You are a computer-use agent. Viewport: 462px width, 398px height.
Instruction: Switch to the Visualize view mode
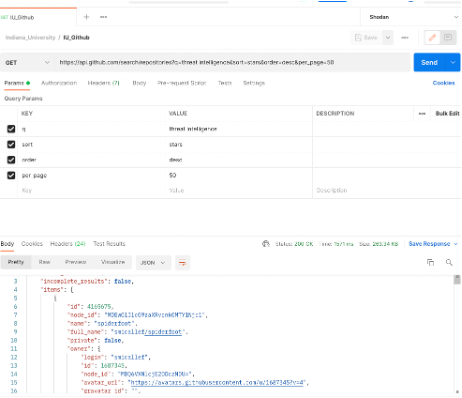click(x=113, y=262)
